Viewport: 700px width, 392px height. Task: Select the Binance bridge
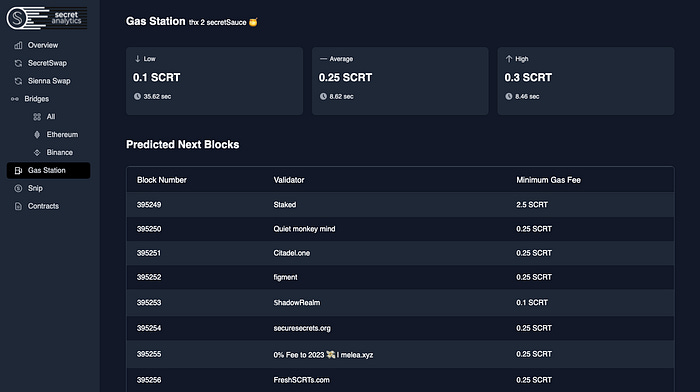tap(59, 152)
